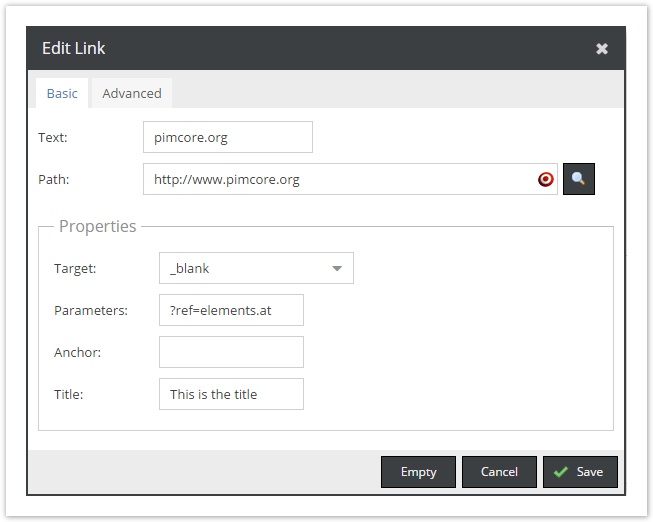Click the Cancel button
This screenshot has height=522, width=653.
[x=499, y=472]
